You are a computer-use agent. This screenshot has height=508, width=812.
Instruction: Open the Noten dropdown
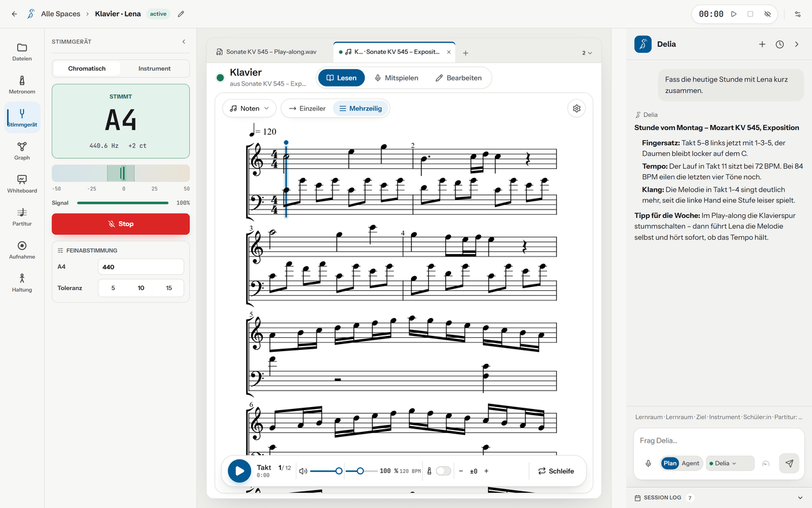pyautogui.click(x=249, y=109)
